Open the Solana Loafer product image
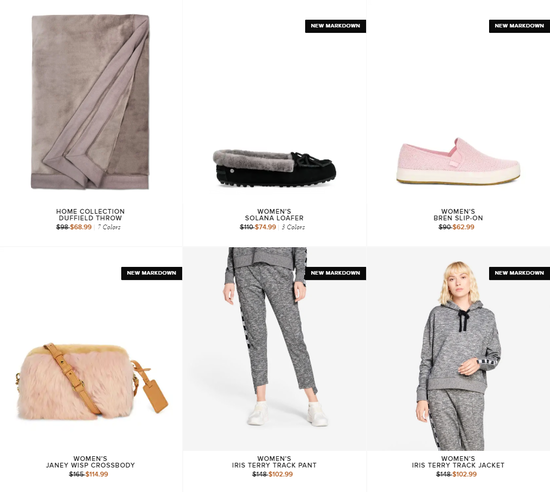 pos(274,168)
